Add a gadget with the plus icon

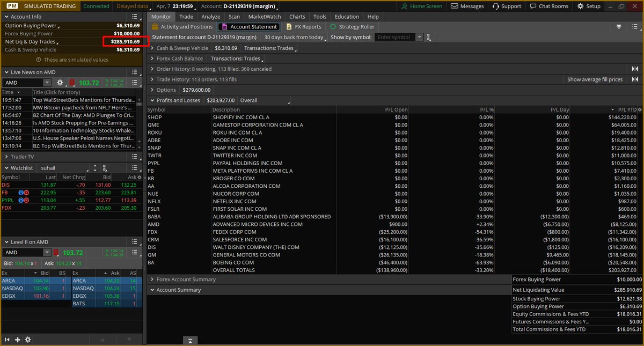(18, 340)
